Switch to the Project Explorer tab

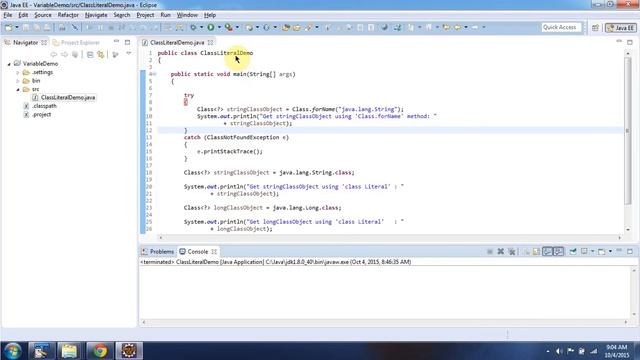coord(77,42)
